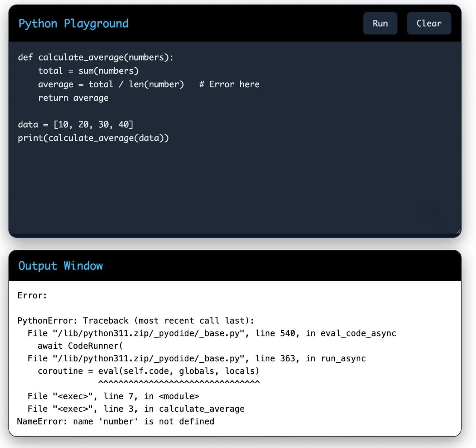The height and width of the screenshot is (448, 476).
Task: Click the 'data = [10, 20, 30, 40]' line
Action: click(76, 125)
